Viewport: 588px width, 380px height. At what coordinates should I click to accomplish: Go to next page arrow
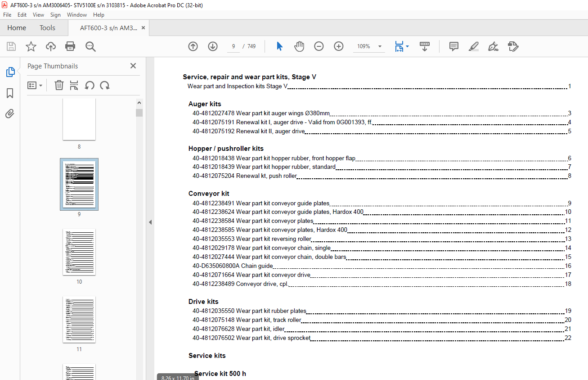point(213,46)
